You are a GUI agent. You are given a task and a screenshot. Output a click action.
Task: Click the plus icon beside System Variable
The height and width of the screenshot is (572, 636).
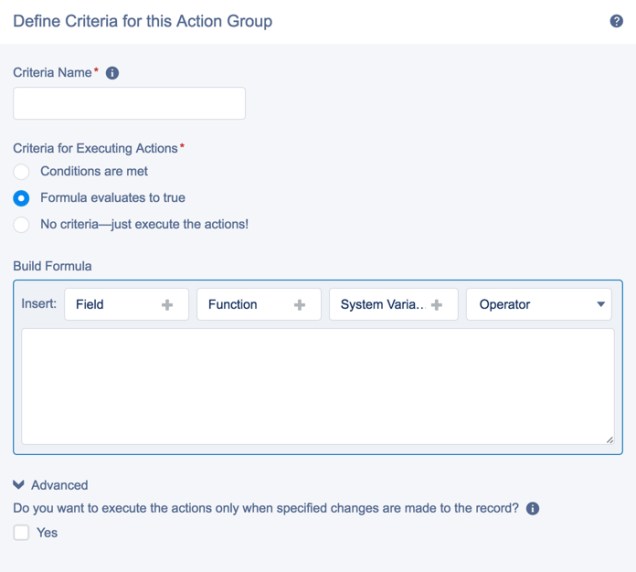436,305
